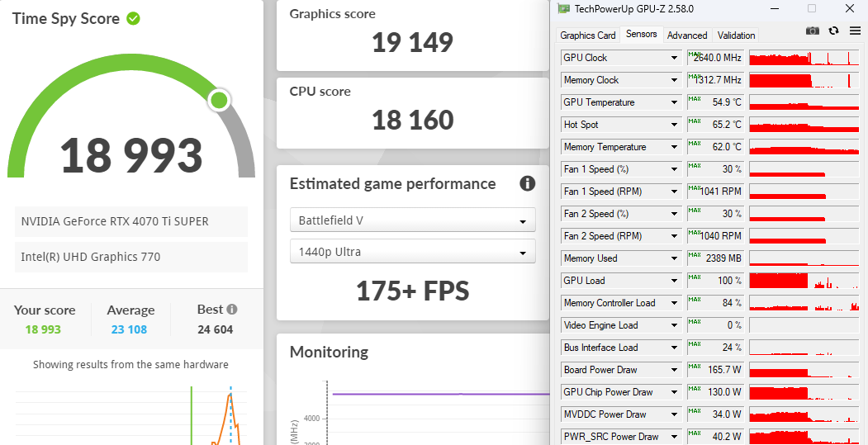
Task: Click the green score gauge knob
Action: tap(219, 100)
